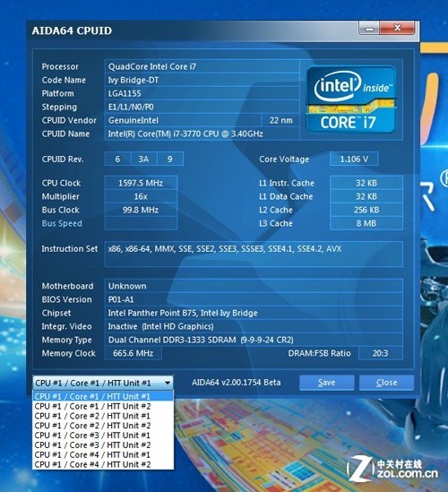Select CPU #1 / Core #1 / HTT Unit #2
Viewport: 448px width, 492px height.
tap(102, 406)
